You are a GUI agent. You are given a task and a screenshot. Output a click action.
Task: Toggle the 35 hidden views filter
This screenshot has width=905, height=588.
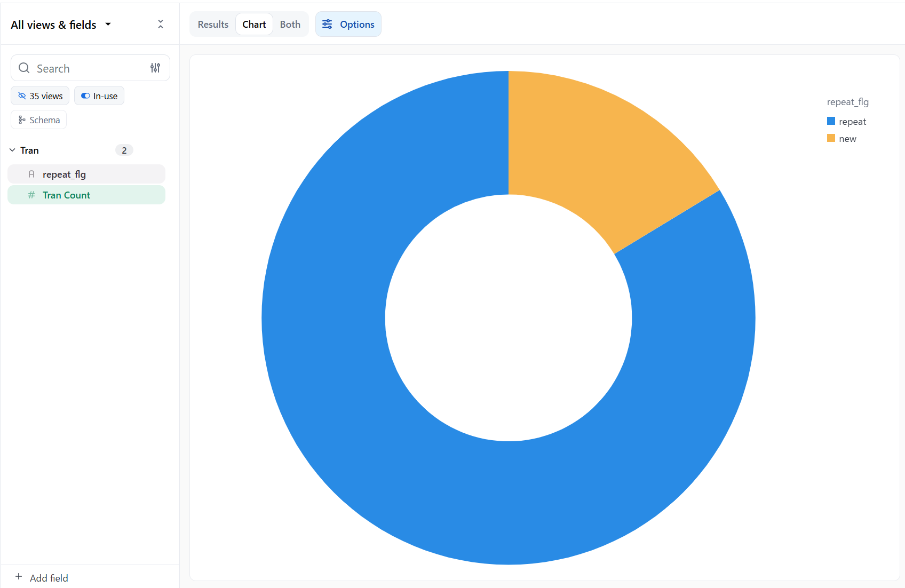click(x=40, y=96)
